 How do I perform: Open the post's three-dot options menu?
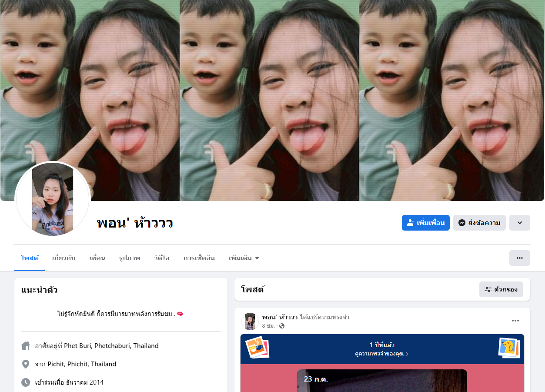(515, 321)
